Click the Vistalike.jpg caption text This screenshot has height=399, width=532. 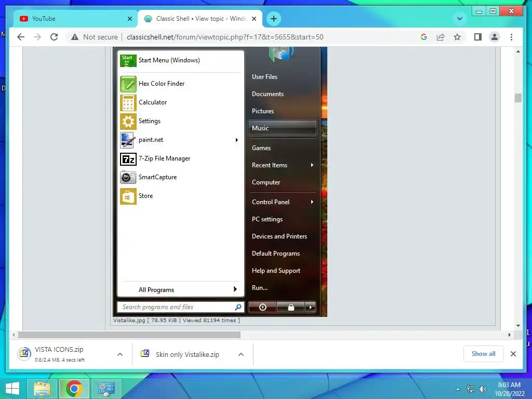[177, 320]
